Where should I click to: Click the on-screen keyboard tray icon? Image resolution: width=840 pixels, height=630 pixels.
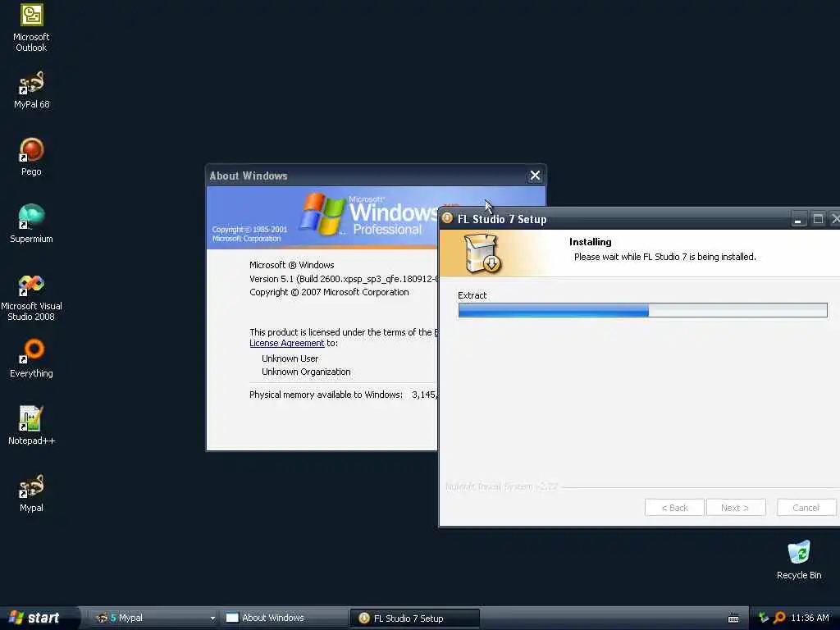tap(733, 619)
